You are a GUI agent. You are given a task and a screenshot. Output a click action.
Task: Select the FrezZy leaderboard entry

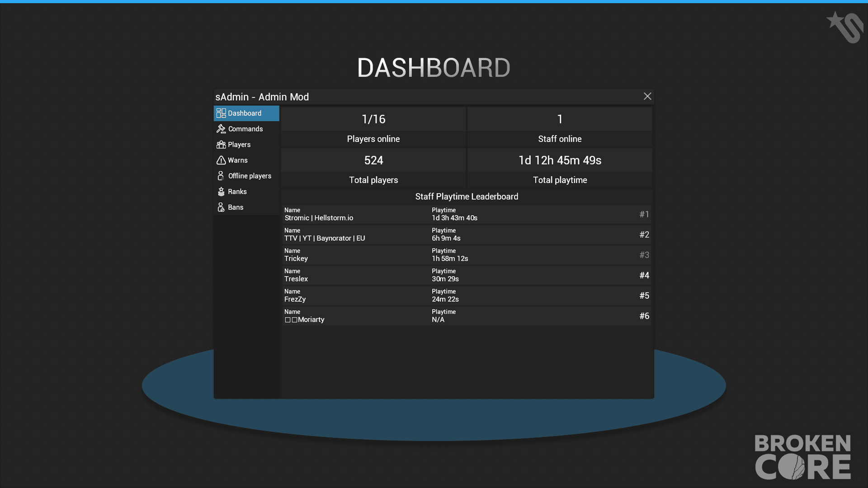click(467, 296)
